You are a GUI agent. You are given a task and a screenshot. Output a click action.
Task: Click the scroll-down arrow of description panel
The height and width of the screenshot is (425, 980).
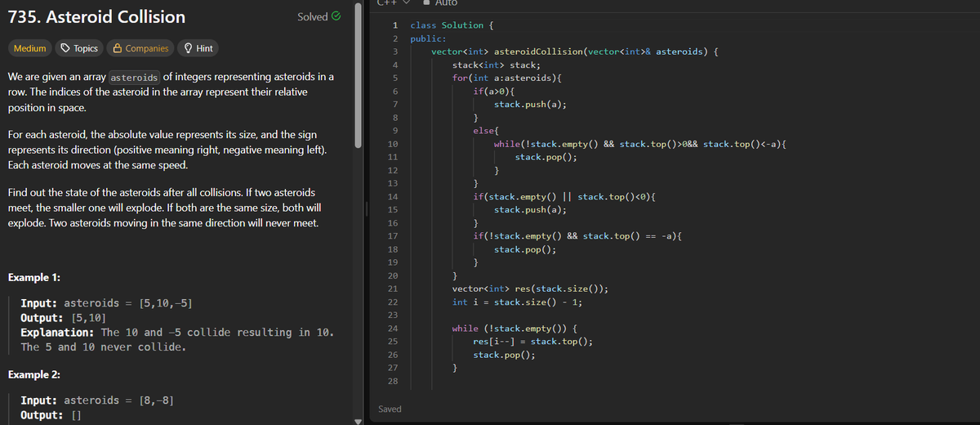357,420
